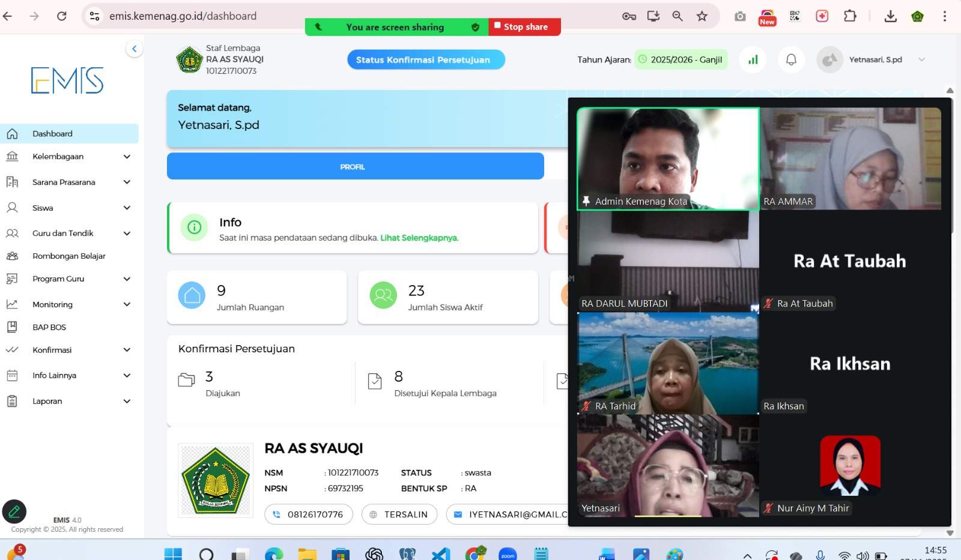Select the Admin Kemenag Kota video tile
Viewport: 961px width, 560px height.
(667, 158)
